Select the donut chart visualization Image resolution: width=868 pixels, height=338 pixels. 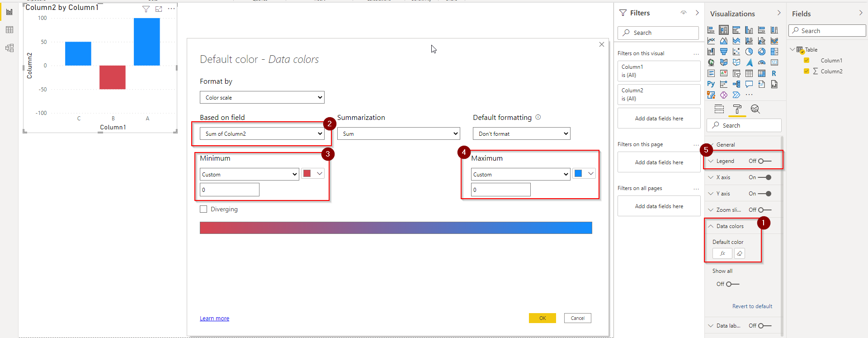(x=762, y=52)
